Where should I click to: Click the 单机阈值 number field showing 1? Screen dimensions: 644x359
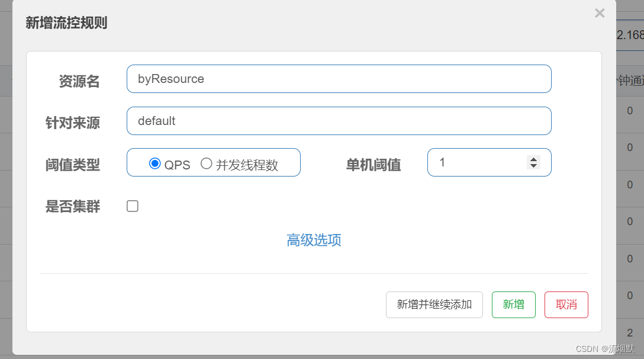coord(474,162)
